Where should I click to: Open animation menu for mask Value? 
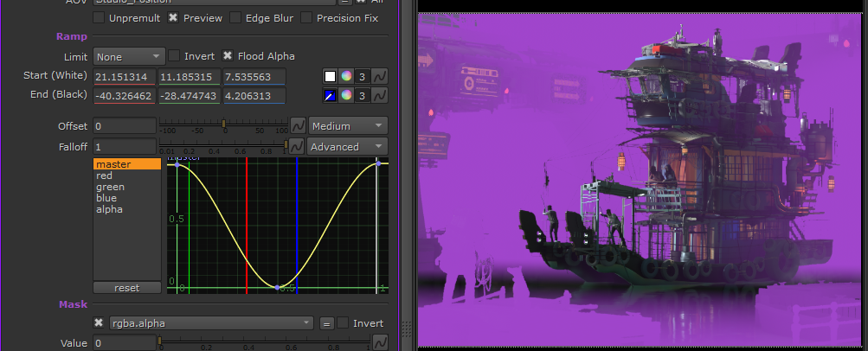pyautogui.click(x=380, y=342)
